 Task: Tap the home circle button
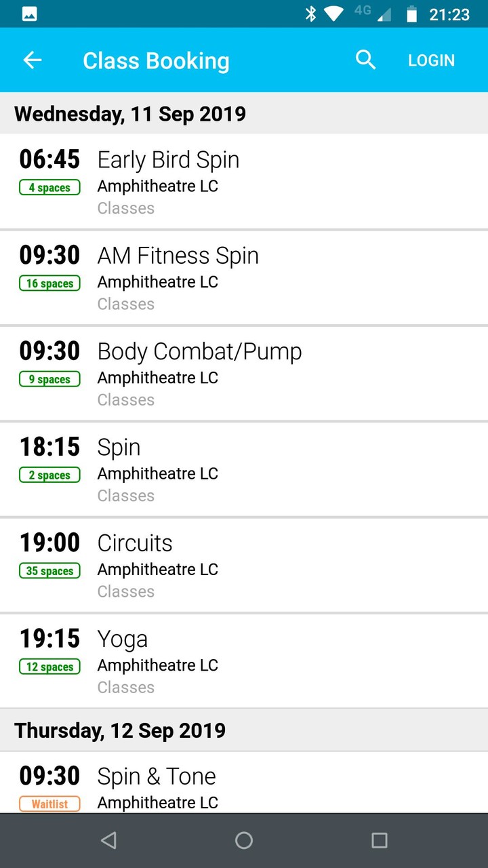click(244, 840)
